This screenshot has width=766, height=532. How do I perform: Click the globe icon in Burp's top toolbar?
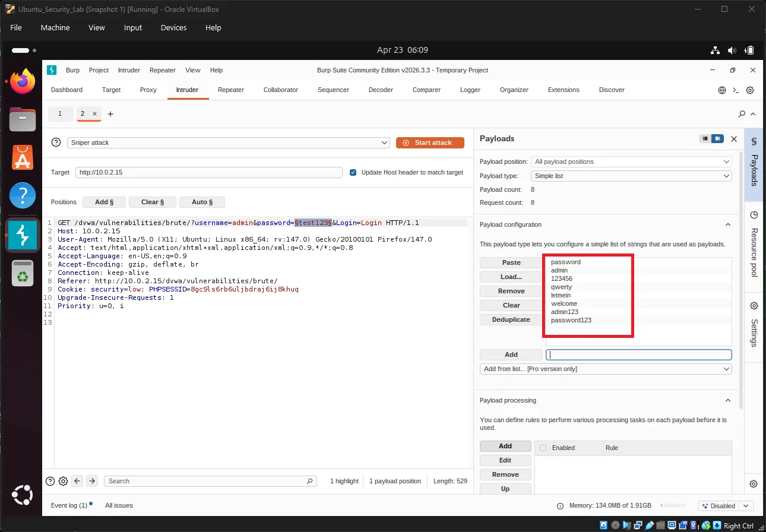[x=721, y=90]
